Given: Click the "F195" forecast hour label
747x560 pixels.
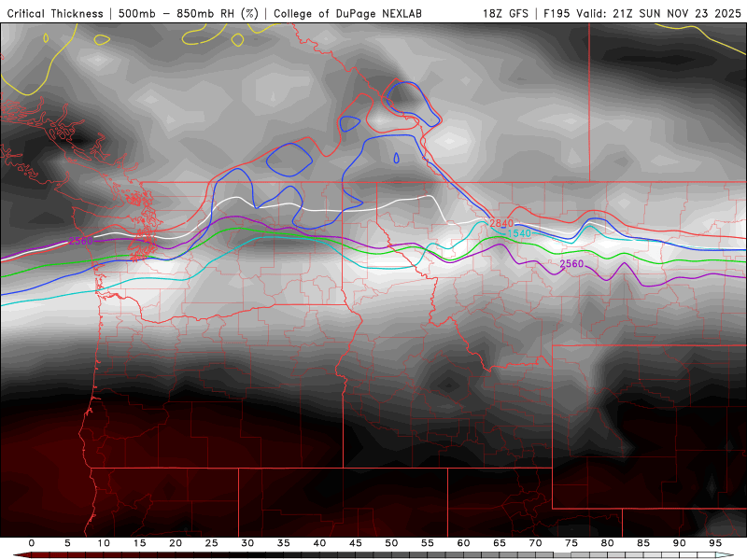Looking at the screenshot, I should point(557,13).
